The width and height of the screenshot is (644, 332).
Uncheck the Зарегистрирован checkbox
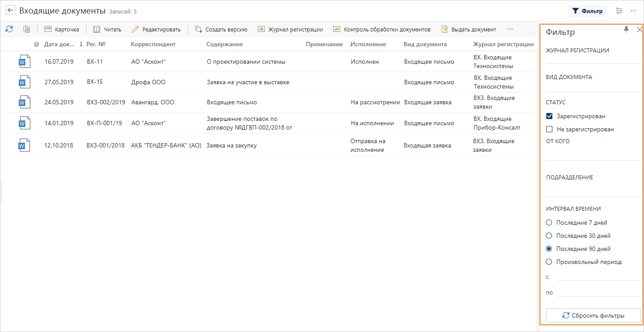pos(549,116)
